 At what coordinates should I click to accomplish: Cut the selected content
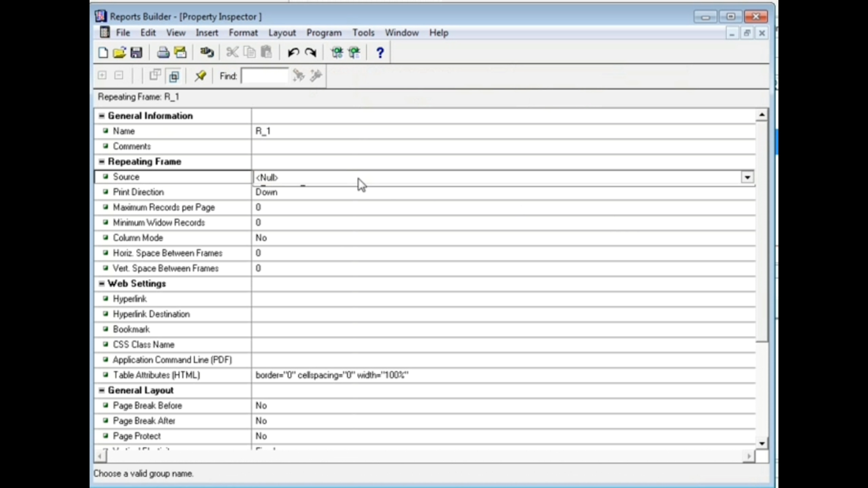click(x=232, y=52)
